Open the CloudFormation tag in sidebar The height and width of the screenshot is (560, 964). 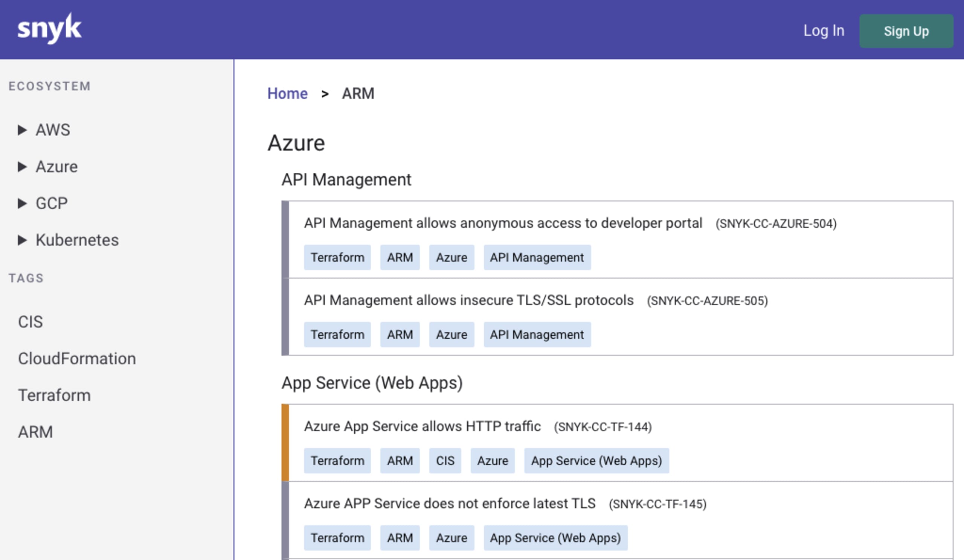click(77, 359)
